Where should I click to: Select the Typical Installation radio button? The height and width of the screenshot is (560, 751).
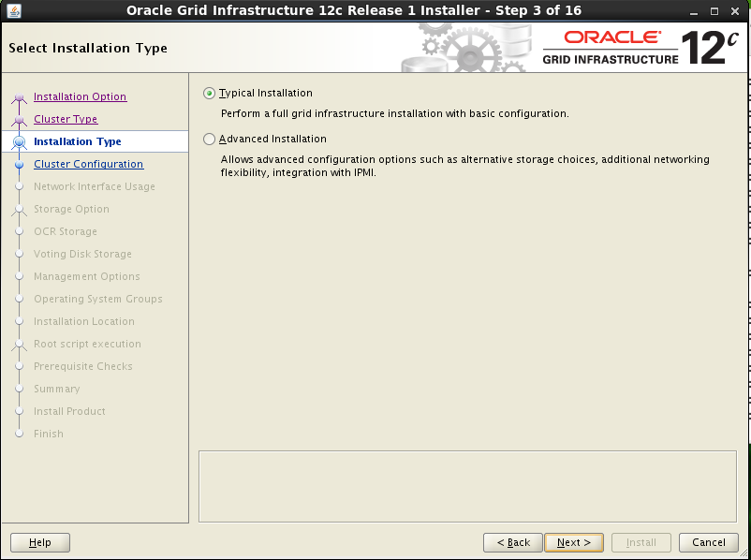point(209,93)
